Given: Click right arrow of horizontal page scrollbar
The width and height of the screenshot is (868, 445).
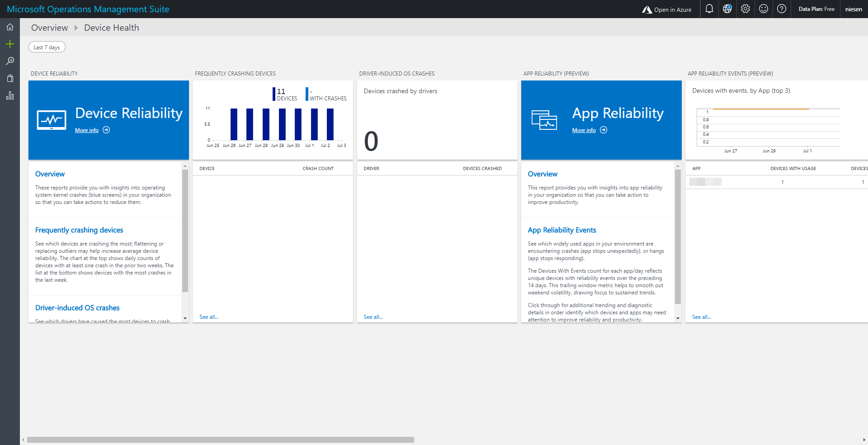Looking at the screenshot, I should tap(864, 440).
